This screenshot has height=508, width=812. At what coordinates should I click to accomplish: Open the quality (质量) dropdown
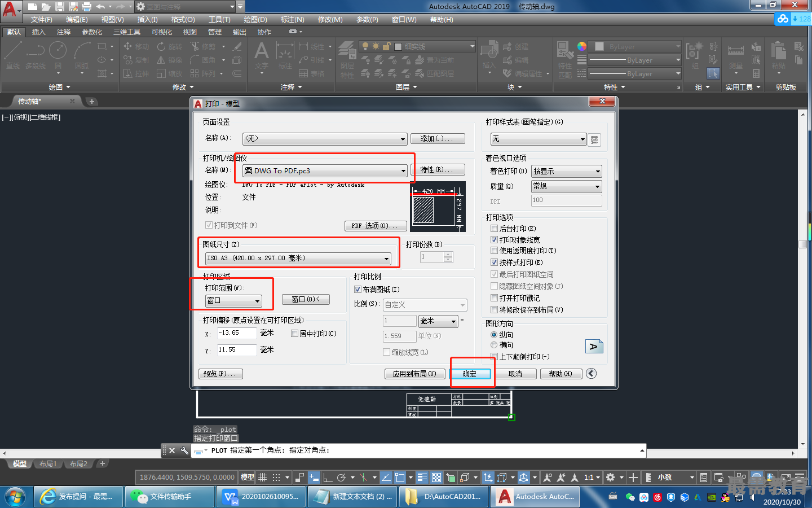(567, 186)
